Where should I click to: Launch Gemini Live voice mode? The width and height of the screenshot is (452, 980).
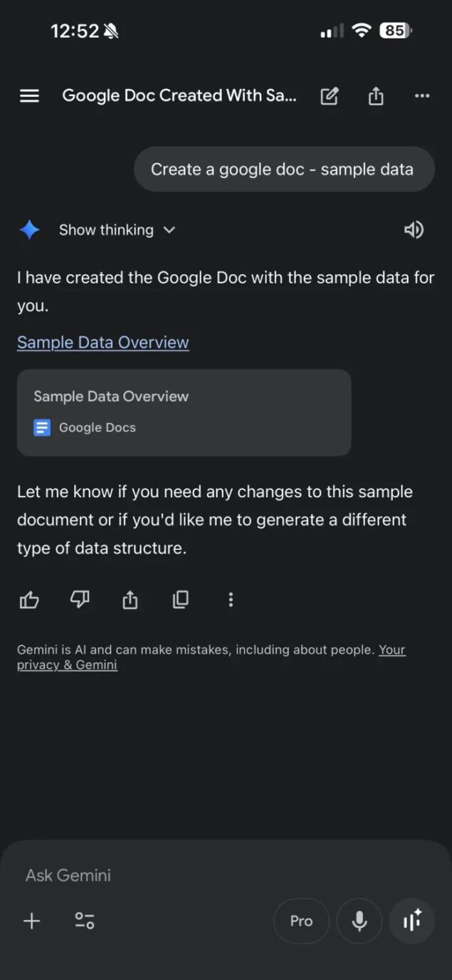pyautogui.click(x=412, y=921)
